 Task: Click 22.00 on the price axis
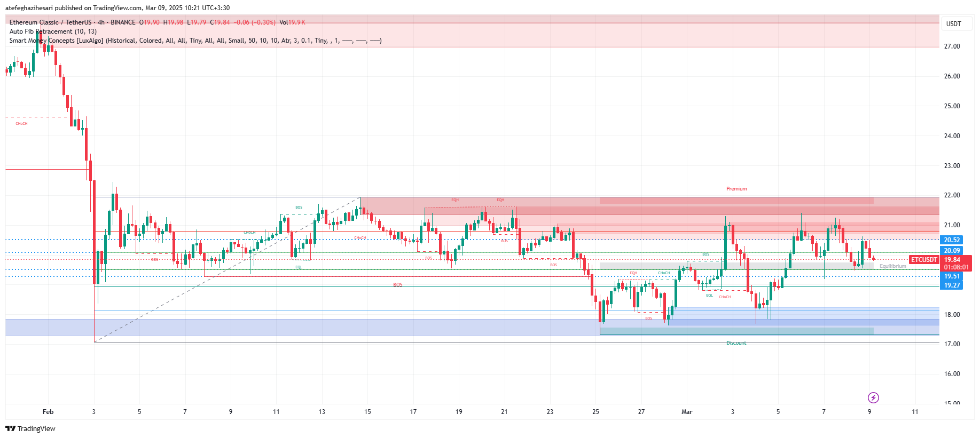952,195
